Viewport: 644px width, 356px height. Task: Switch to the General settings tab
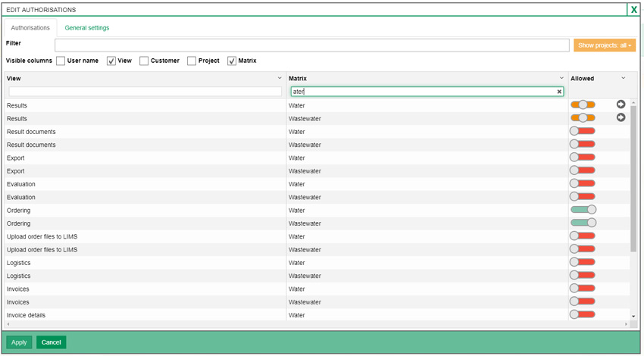[87, 28]
